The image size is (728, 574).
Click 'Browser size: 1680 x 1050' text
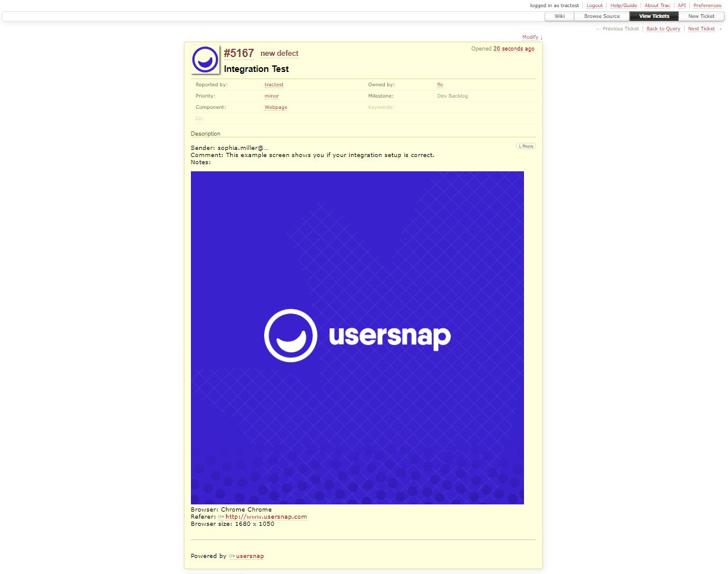233,523
